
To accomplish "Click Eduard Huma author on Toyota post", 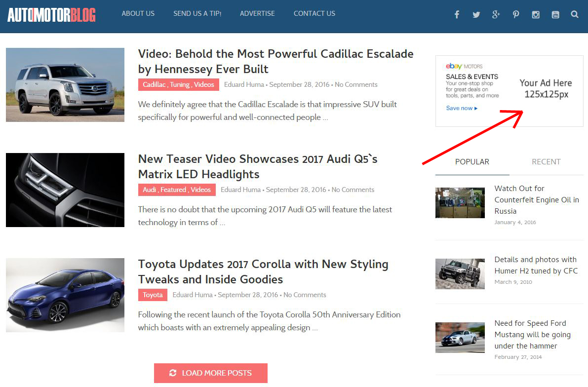I will point(193,295).
